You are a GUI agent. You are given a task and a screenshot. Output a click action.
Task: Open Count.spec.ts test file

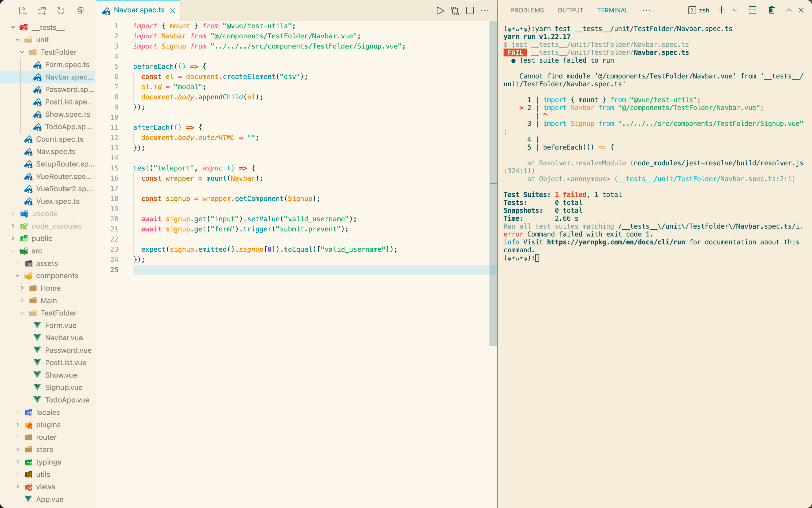click(48, 139)
